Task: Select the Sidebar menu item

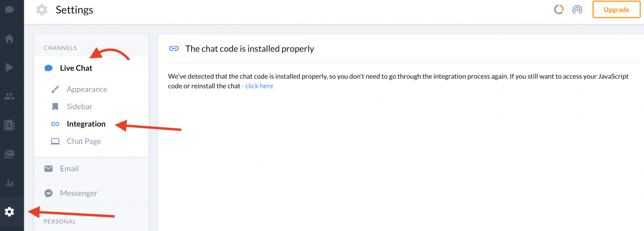Action: 79,106
